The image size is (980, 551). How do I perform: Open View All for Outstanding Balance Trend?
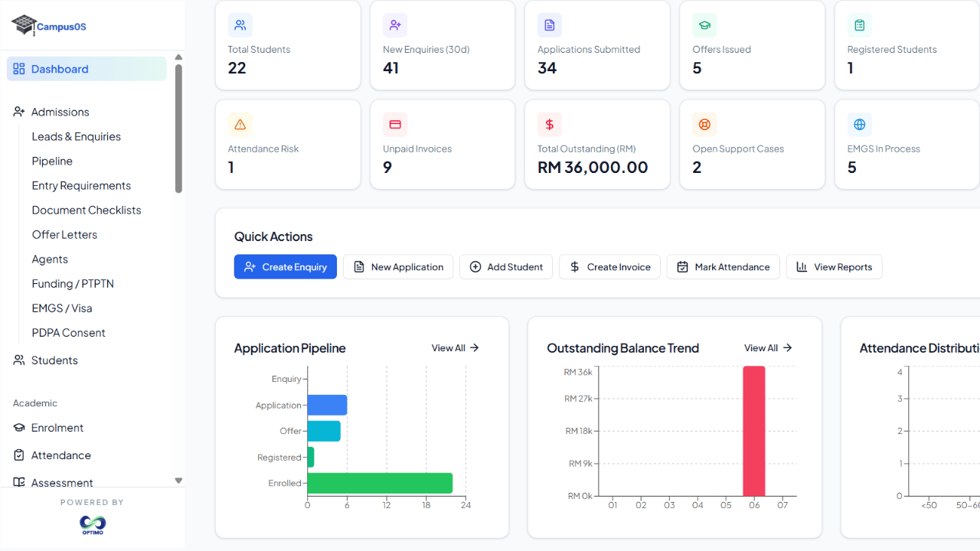768,348
